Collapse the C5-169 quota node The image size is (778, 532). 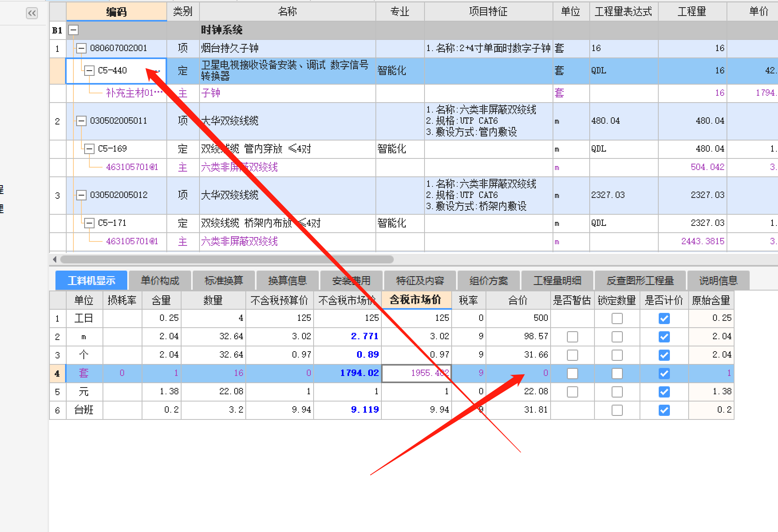(x=89, y=149)
